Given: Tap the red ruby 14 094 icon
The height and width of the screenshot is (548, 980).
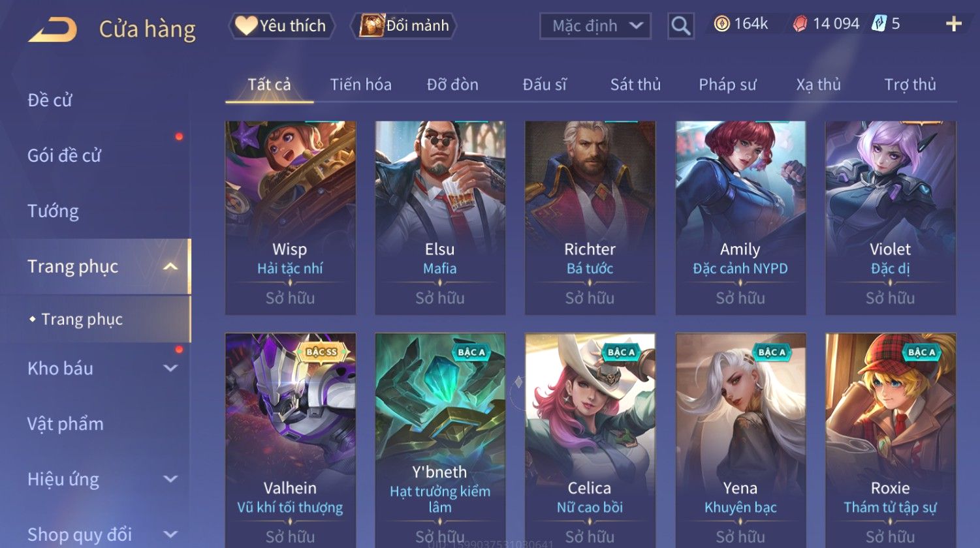Looking at the screenshot, I should click(800, 24).
